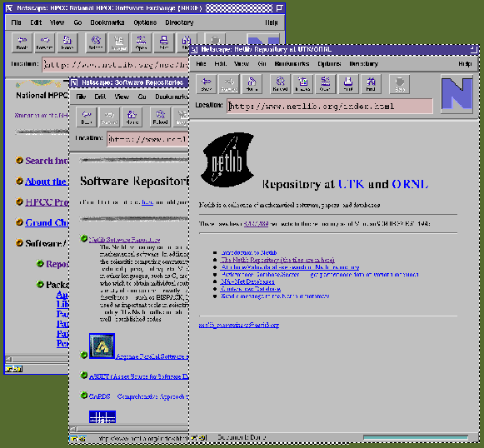This screenshot has height=448, width=484.
Task: Click the ORNL link in Netlib heading
Action: point(410,184)
